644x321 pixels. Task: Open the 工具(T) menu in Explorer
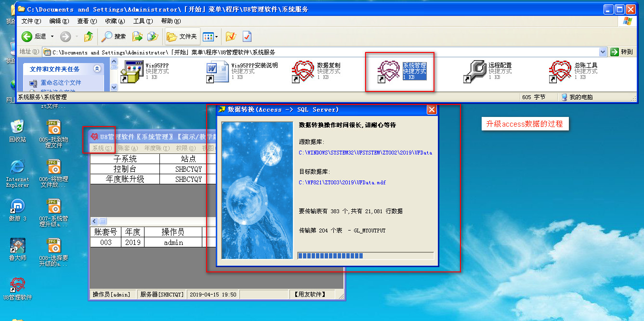click(143, 21)
